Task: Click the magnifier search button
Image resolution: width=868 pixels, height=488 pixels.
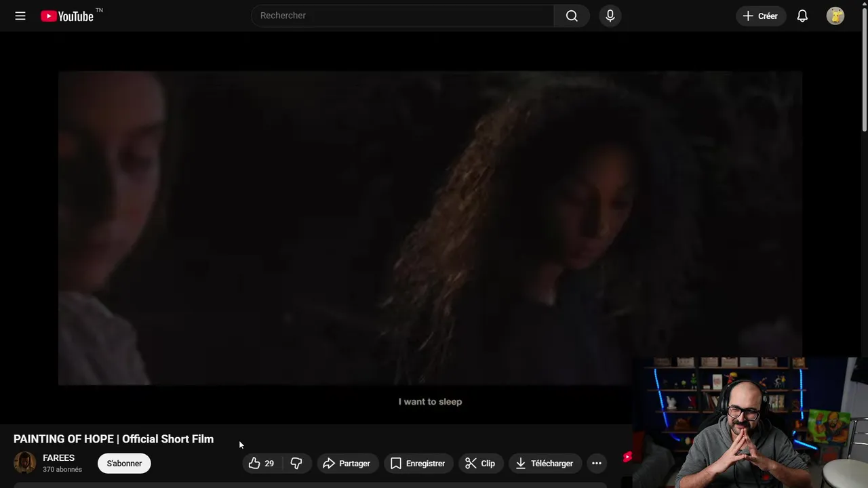Action: pyautogui.click(x=572, y=16)
